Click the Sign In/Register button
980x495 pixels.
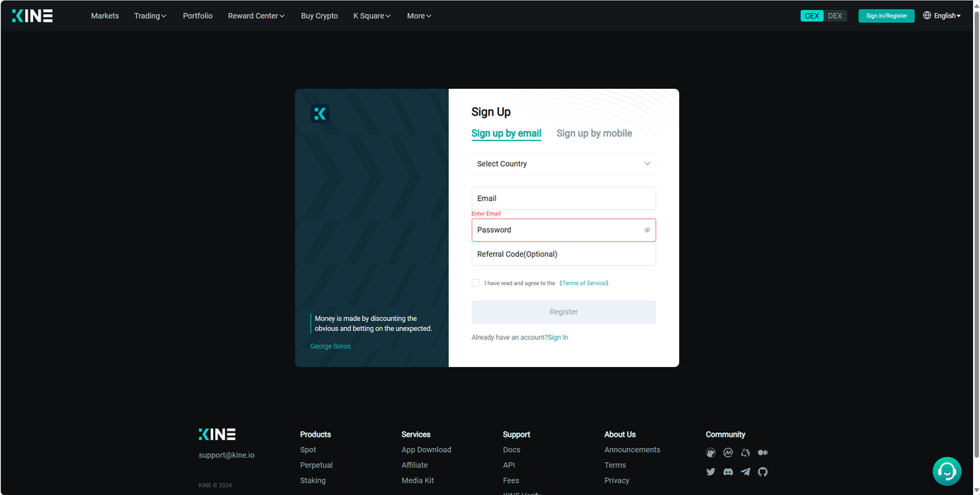tap(886, 16)
